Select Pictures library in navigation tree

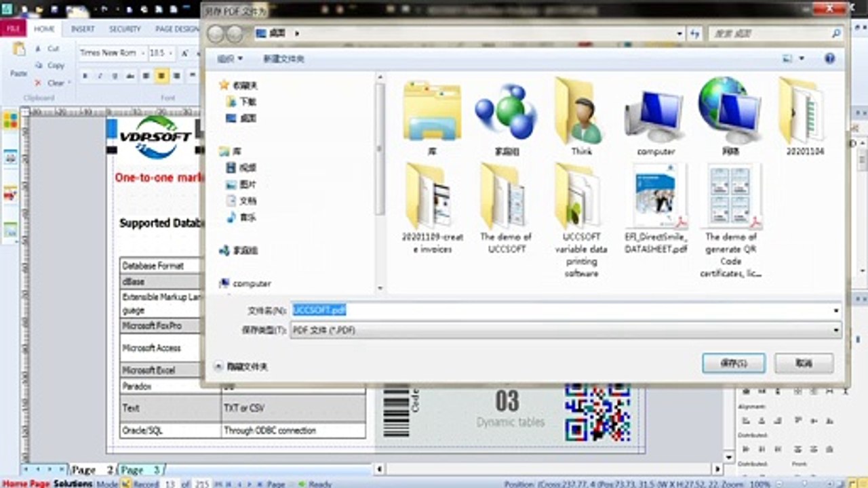click(241, 184)
